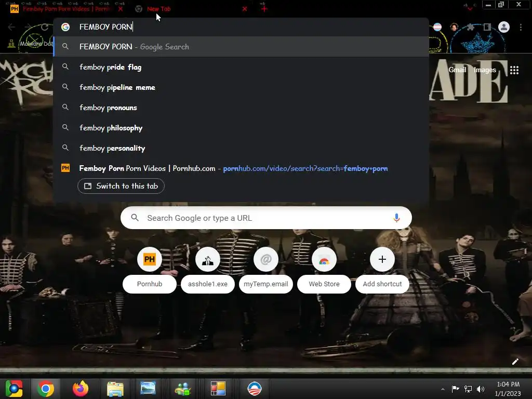This screenshot has width=532, height=399.
Task: Show hidden tray icons arrow
Action: coord(443,389)
